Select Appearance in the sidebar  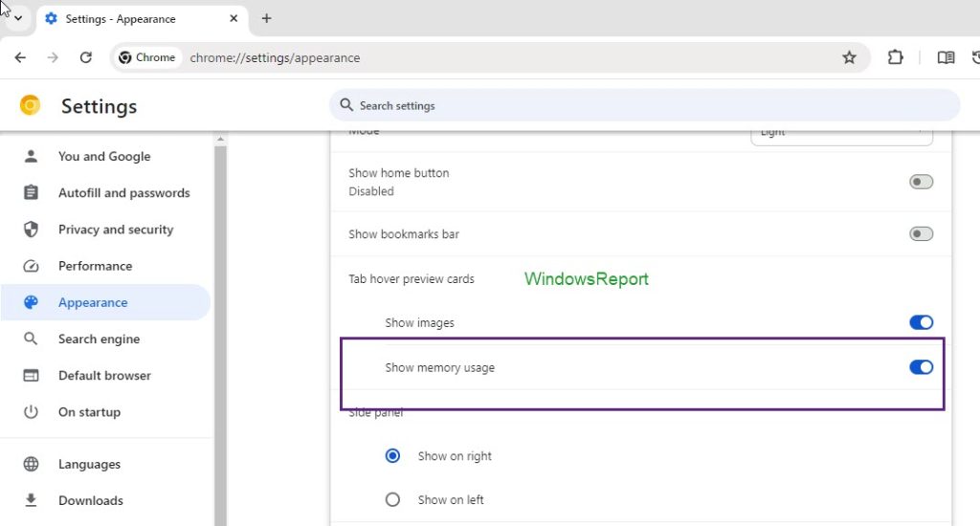pos(105,302)
